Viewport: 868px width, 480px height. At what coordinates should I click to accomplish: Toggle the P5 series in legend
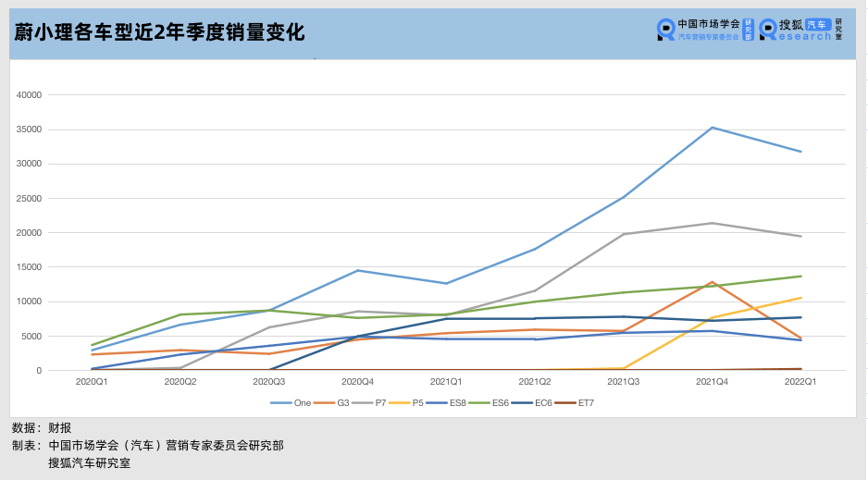pyautogui.click(x=413, y=402)
